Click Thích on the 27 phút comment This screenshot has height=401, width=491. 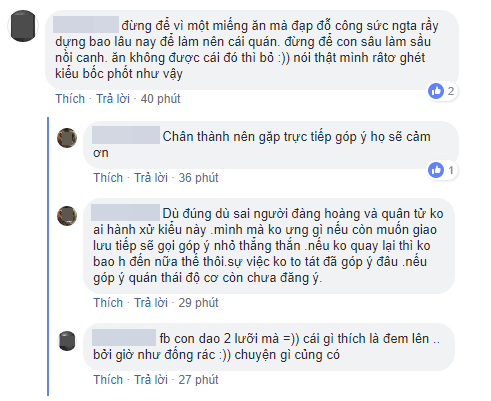tap(108, 380)
